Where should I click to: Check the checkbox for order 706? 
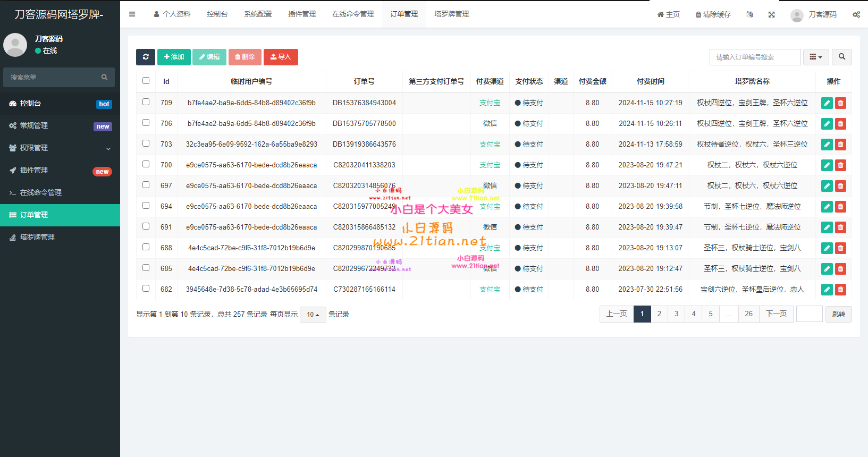(146, 123)
